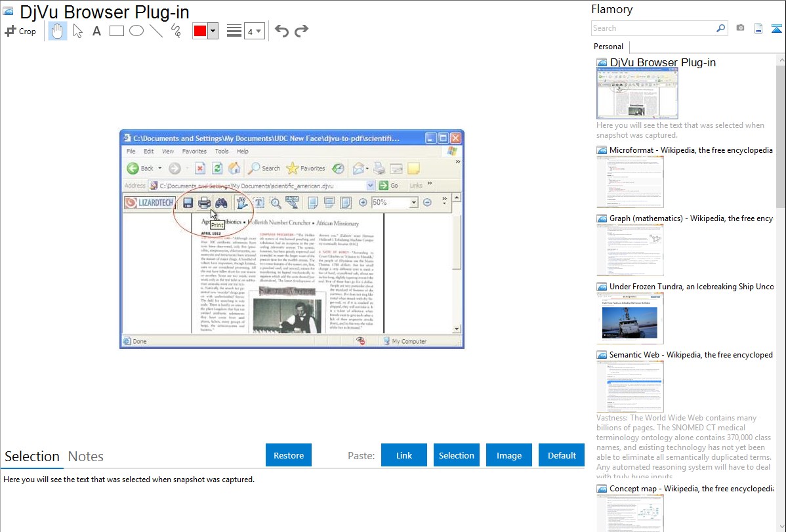Open the Personal tab
This screenshot has height=532, width=786.
point(609,47)
